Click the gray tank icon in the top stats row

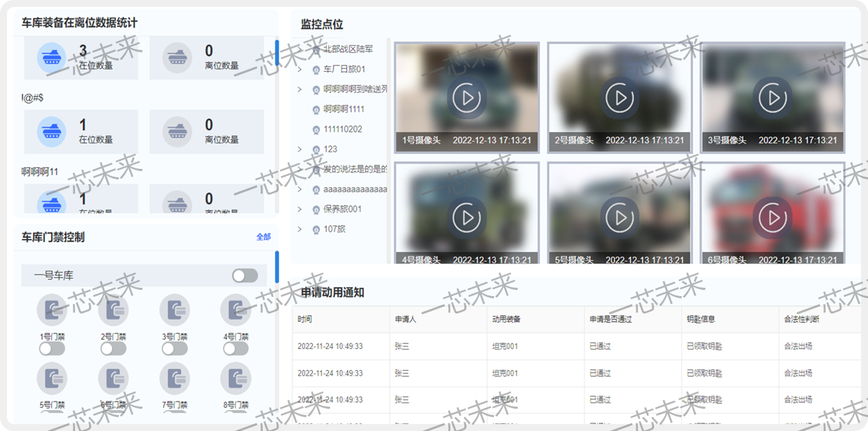[177, 57]
